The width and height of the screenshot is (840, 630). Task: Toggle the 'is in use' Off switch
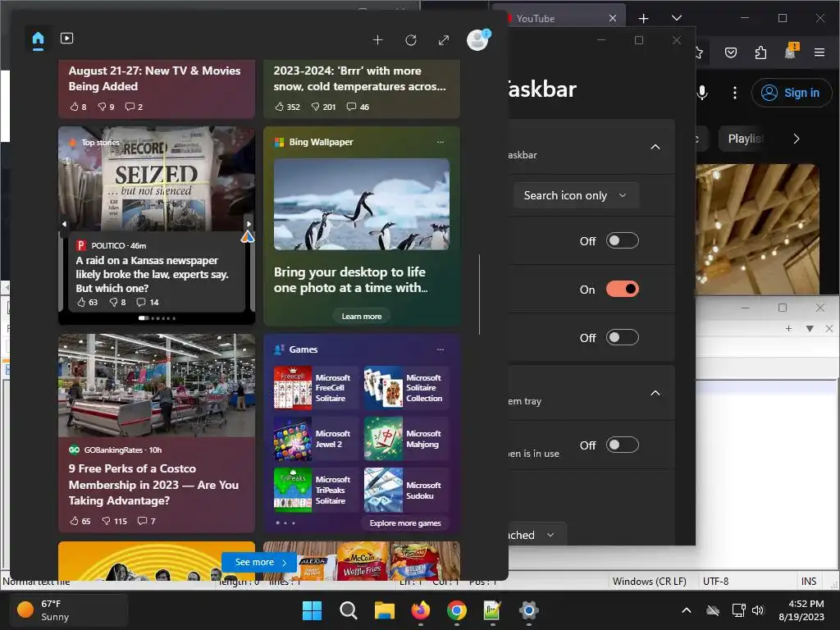pos(622,445)
